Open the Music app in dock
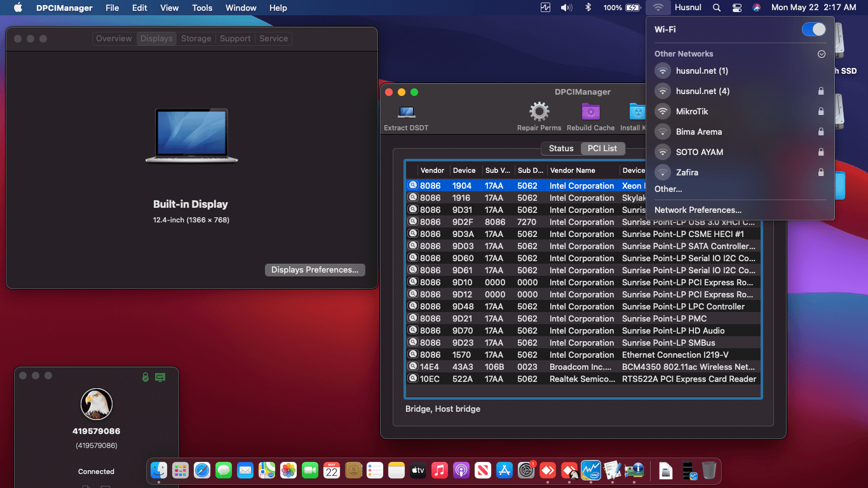 click(439, 470)
